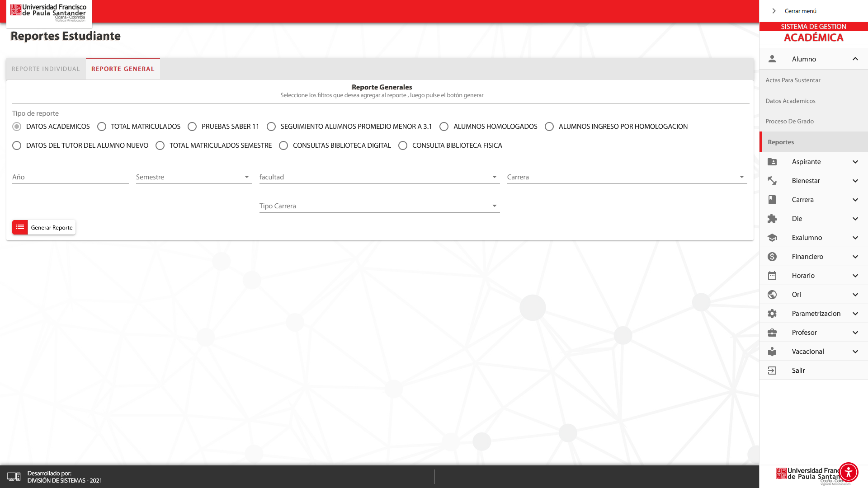Click the Exalumno graduation cap icon
Viewport: 868px width, 488px height.
772,238
